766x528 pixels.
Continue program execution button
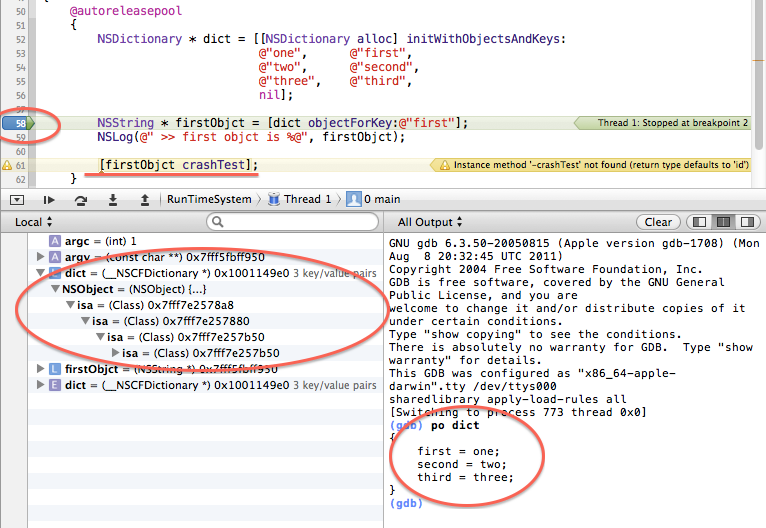point(48,200)
